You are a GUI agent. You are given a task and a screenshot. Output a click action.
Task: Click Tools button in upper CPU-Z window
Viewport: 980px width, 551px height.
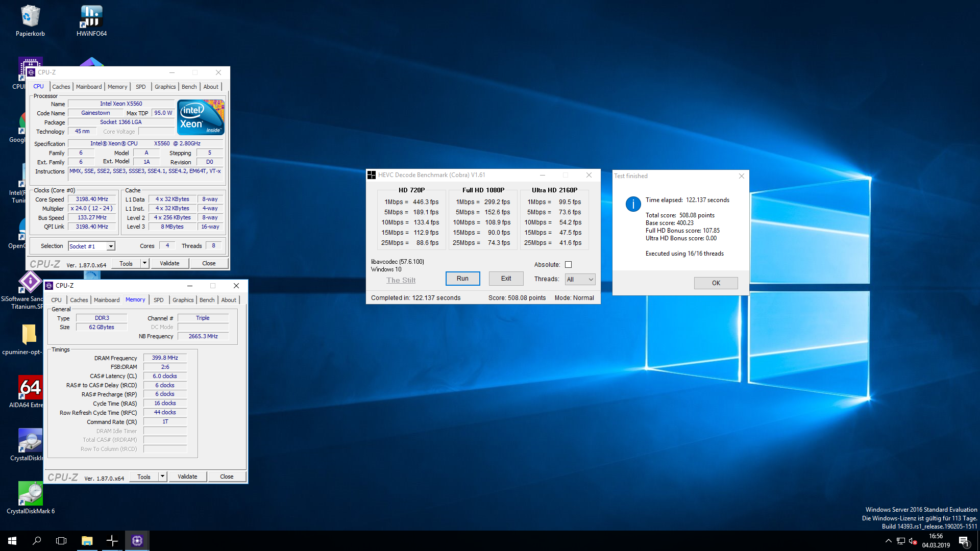[x=126, y=263]
